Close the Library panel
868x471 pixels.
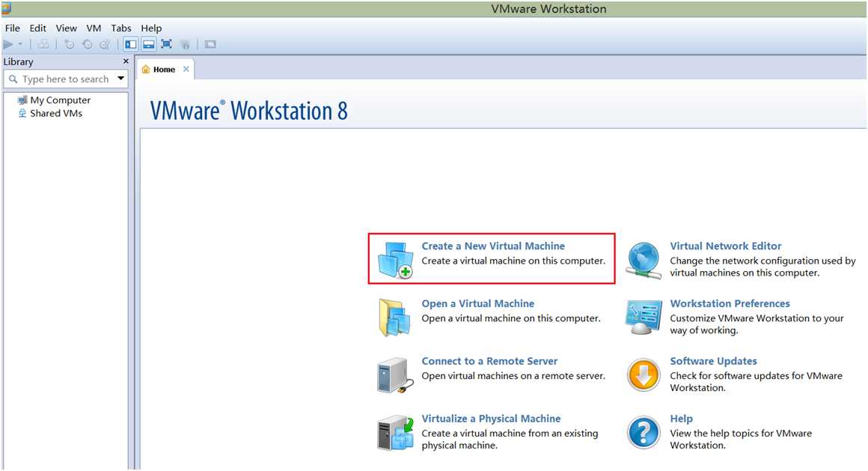(126, 61)
